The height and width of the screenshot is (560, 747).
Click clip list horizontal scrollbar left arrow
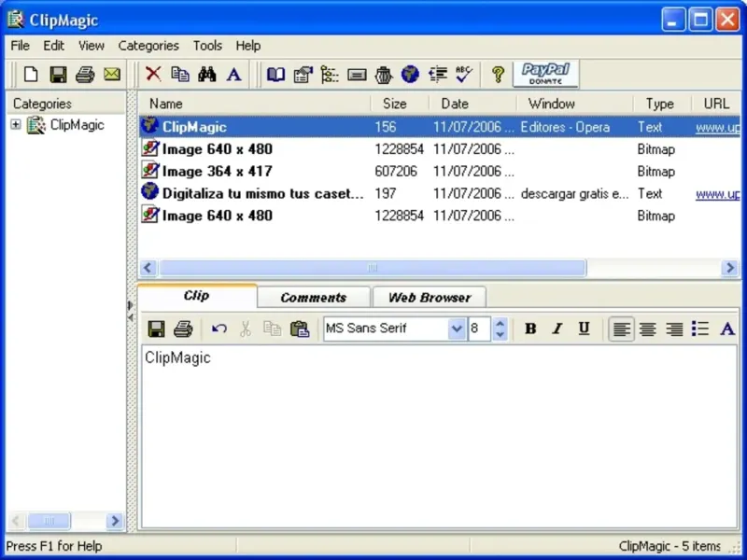pyautogui.click(x=148, y=268)
